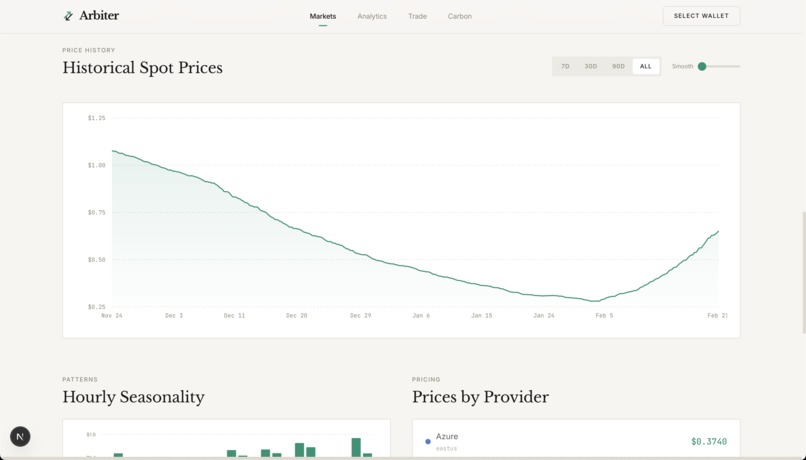Click the Feb 5 chart axis label
This screenshot has width=806, height=460.
point(604,316)
